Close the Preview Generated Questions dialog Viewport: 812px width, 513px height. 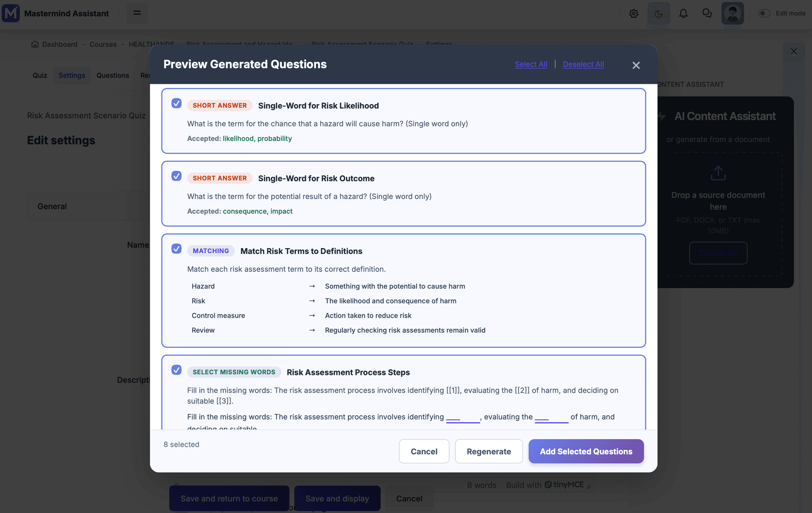point(636,65)
